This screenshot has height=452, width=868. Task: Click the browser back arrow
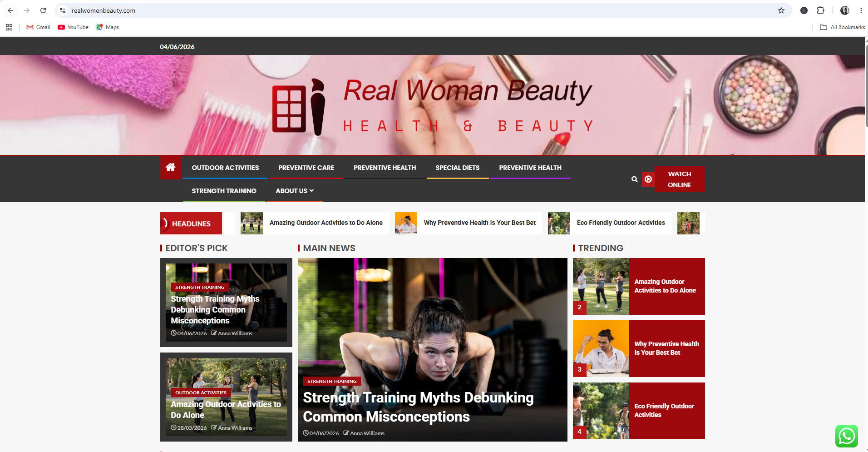click(10, 10)
